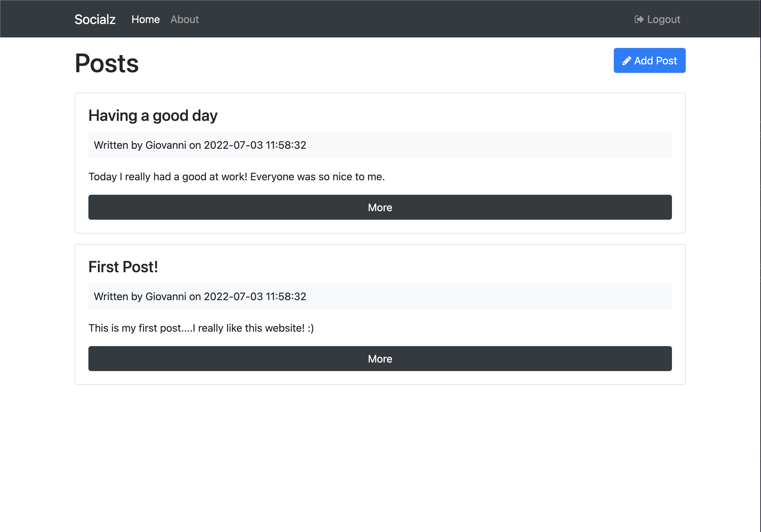Viewport: 761px width, 532px height.
Task: Open the Socialz brand link
Action: (95, 20)
